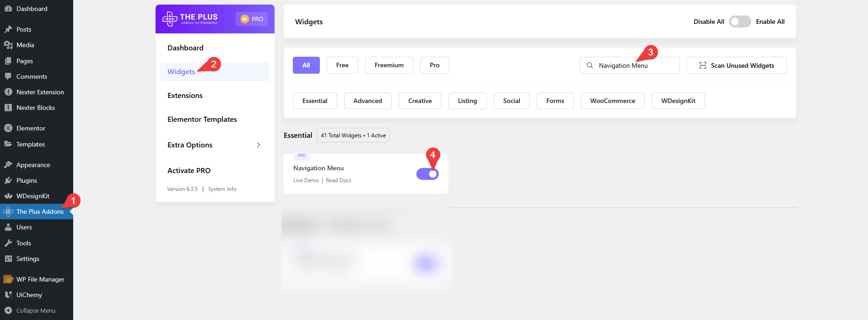Click the Media icon in sidebar
Image resolution: width=868 pixels, height=320 pixels.
point(8,45)
